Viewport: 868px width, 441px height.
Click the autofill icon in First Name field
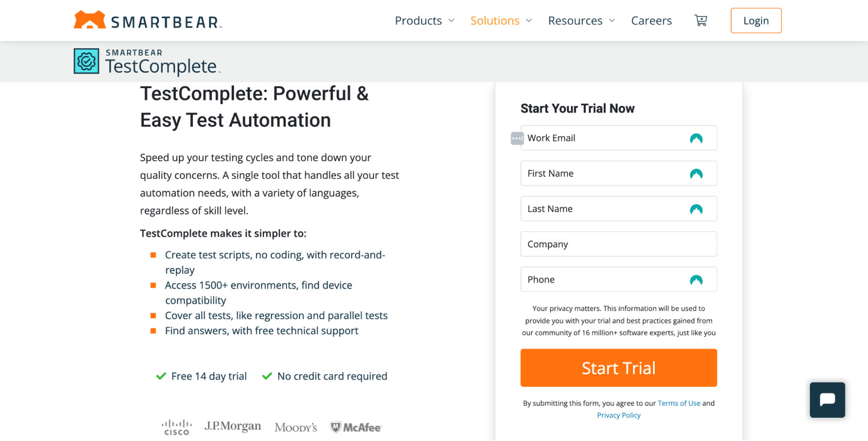(x=696, y=174)
